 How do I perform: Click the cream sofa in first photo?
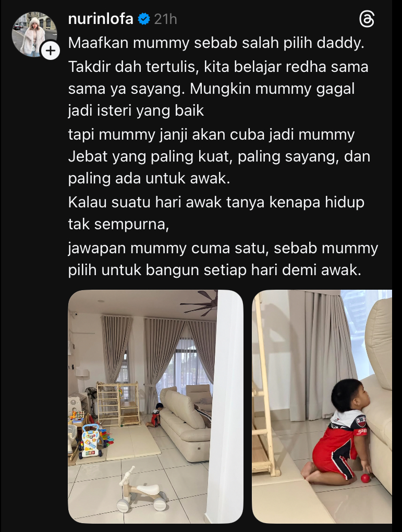pos(186,424)
